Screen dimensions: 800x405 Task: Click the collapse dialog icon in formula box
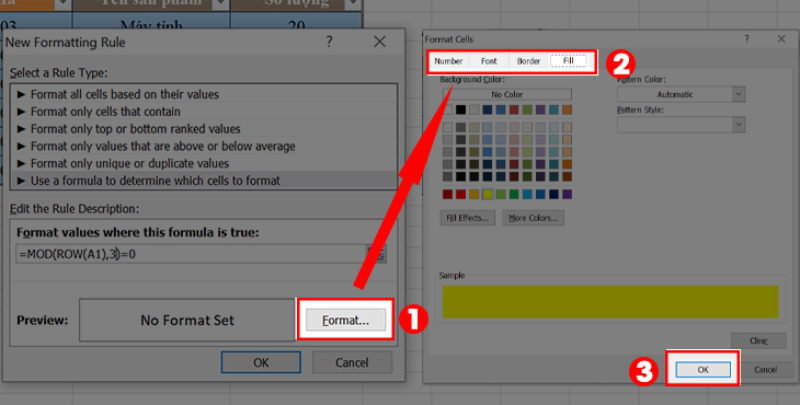[376, 254]
